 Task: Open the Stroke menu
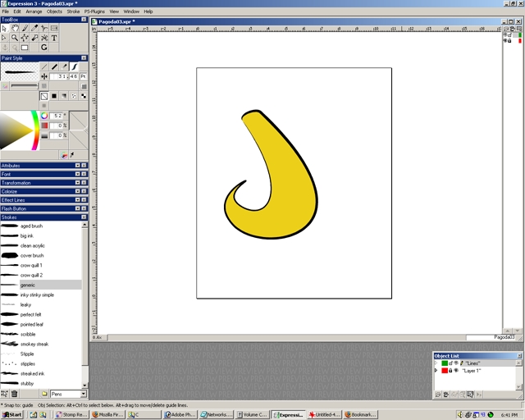73,11
